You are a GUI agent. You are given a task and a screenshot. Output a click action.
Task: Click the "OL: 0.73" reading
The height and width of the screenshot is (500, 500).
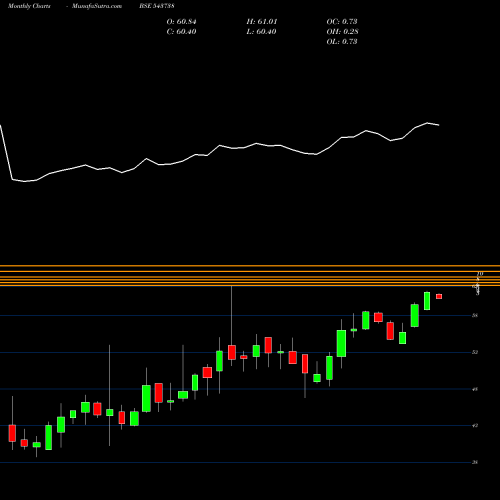click(342, 42)
